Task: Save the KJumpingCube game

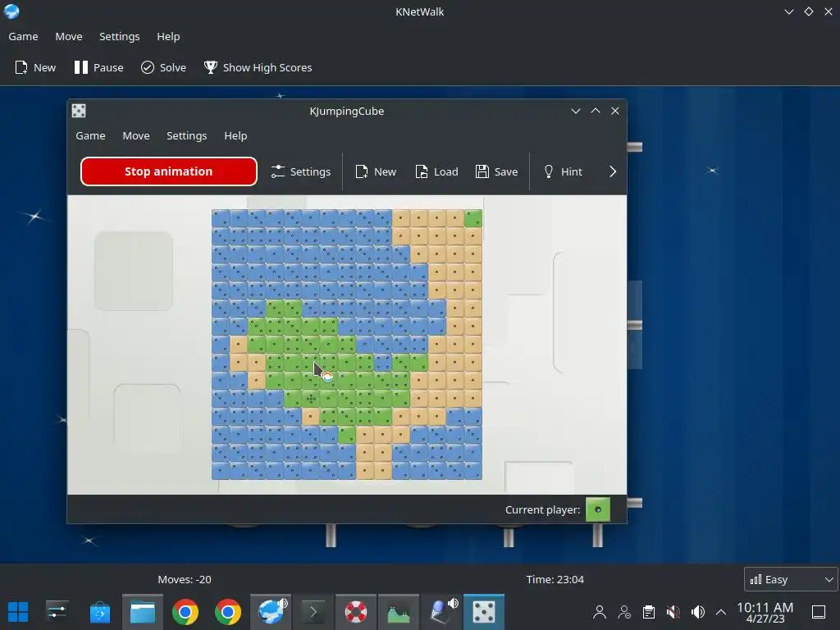Action: [x=496, y=171]
